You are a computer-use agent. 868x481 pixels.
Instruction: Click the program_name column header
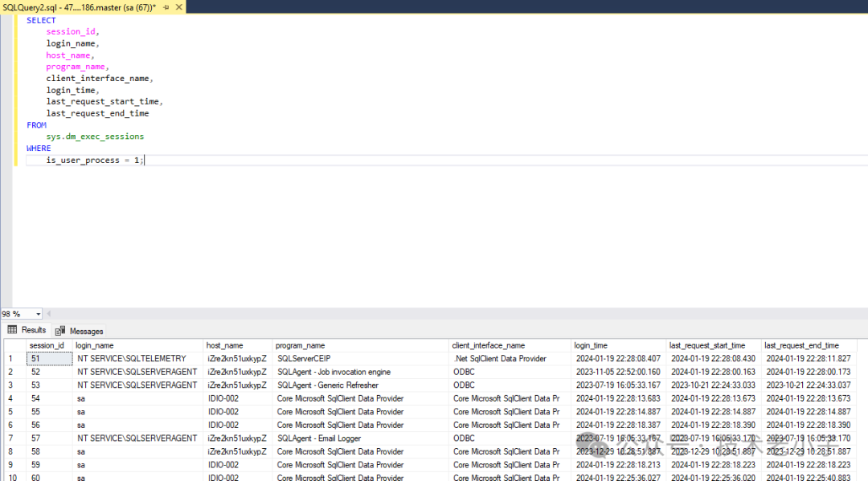tap(360, 345)
